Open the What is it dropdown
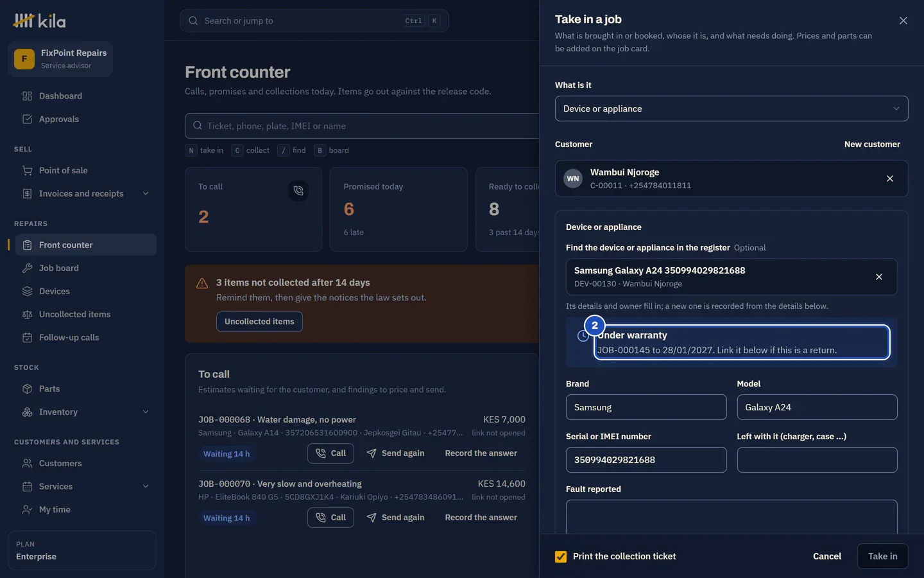Image resolution: width=924 pixels, height=578 pixels. point(732,109)
